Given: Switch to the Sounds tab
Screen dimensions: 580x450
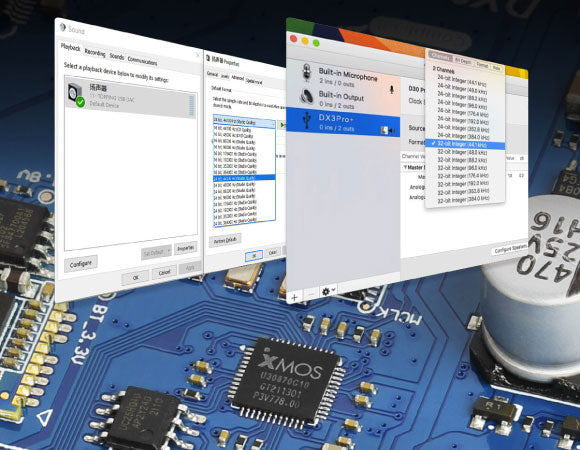Looking at the screenshot, I should pyautogui.click(x=117, y=57).
